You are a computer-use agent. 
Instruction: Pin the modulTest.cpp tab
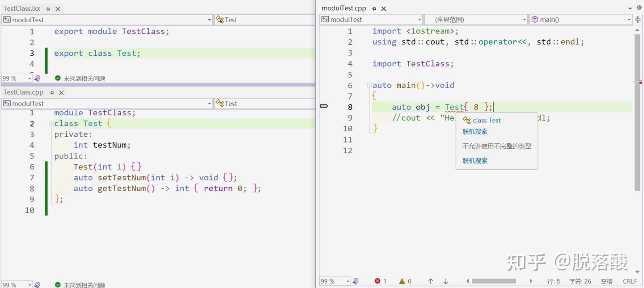coord(374,8)
